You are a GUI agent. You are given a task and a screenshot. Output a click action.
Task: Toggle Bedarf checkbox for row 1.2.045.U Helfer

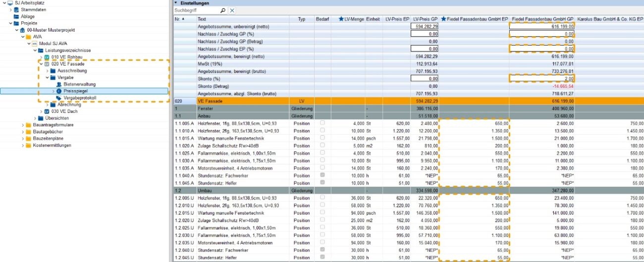click(322, 257)
